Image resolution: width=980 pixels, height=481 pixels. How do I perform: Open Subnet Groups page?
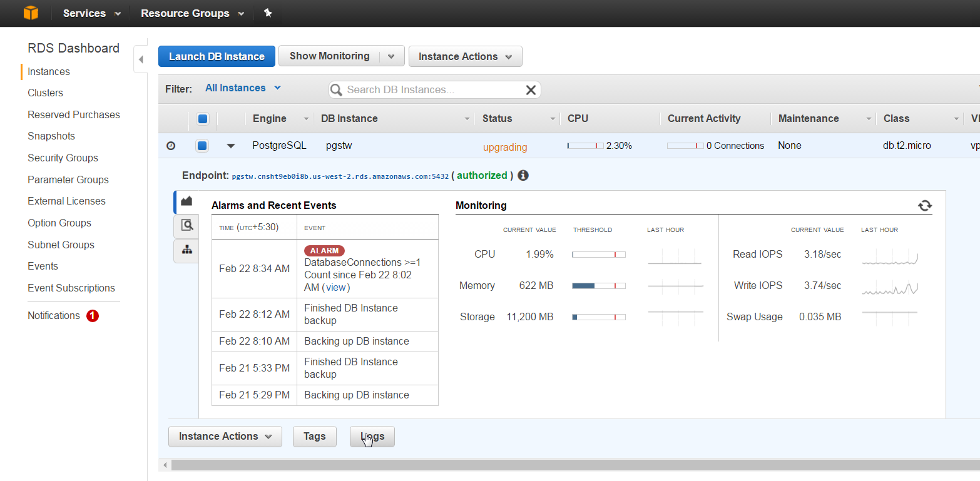[61, 245]
